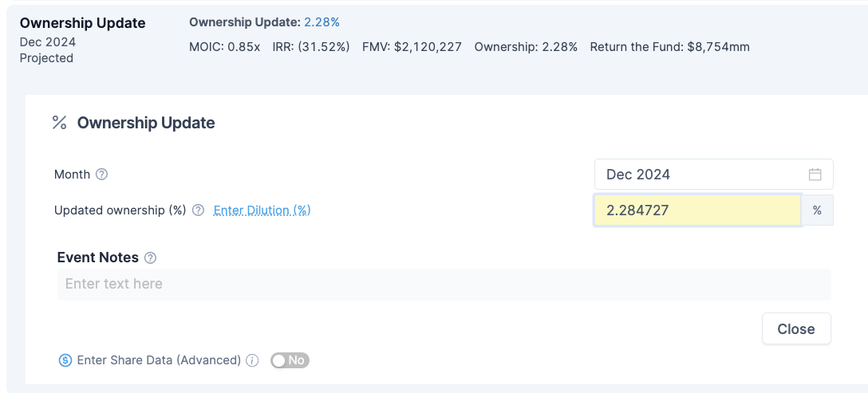Viewport: 868px width, 393px height.
Task: Click the % unit box after the ownership value
Action: (x=817, y=210)
